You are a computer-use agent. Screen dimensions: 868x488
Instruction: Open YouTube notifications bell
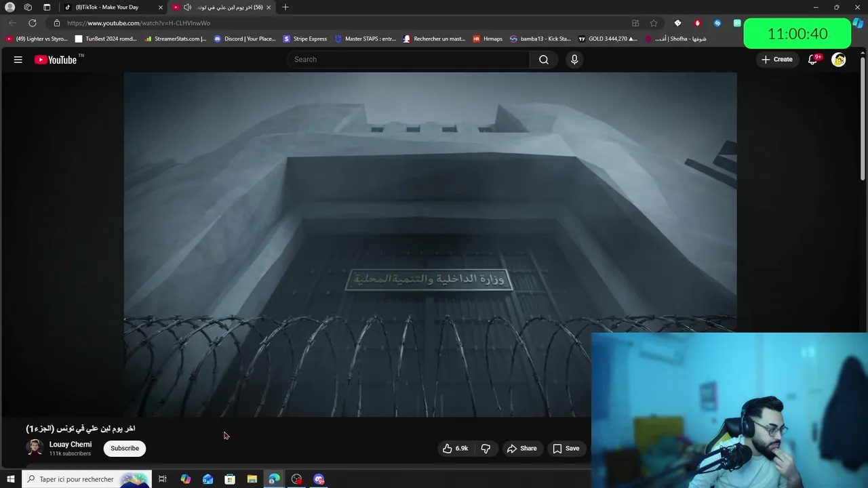click(813, 60)
